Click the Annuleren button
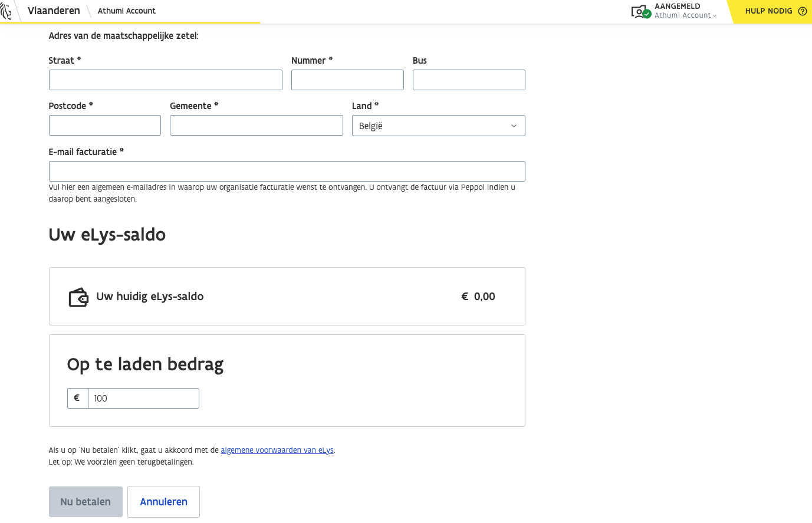Viewport: 812px width, 523px height. [x=163, y=502]
